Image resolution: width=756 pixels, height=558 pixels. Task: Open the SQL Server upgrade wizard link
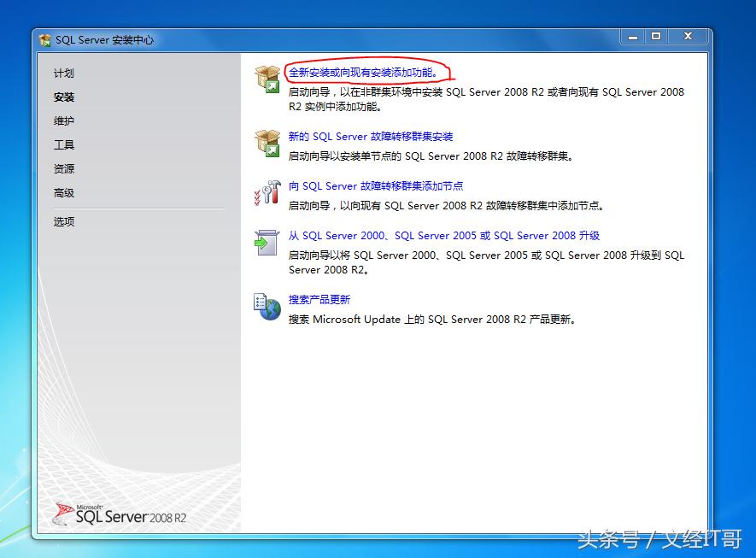pos(441,235)
